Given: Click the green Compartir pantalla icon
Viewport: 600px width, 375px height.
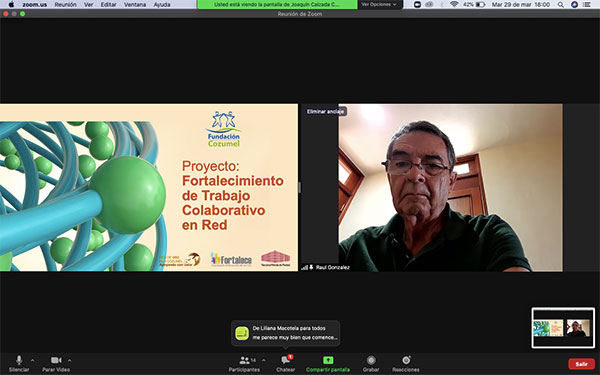Looking at the screenshot, I should click(x=328, y=360).
